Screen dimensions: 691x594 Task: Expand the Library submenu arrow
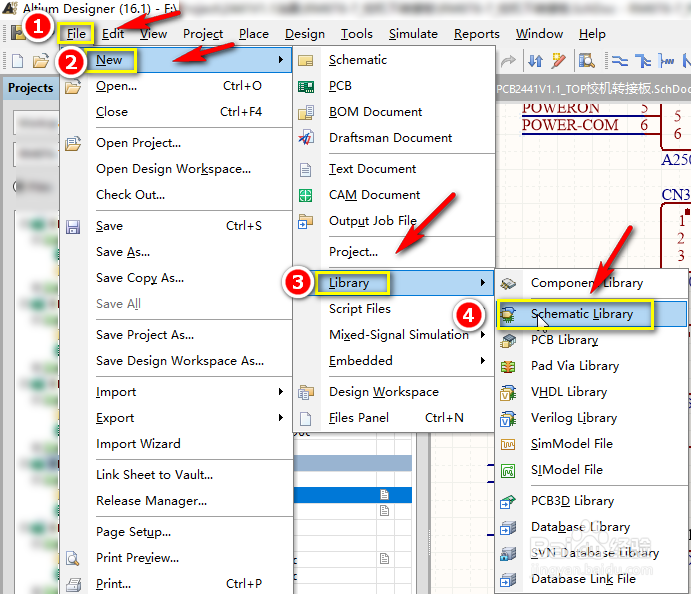(483, 283)
